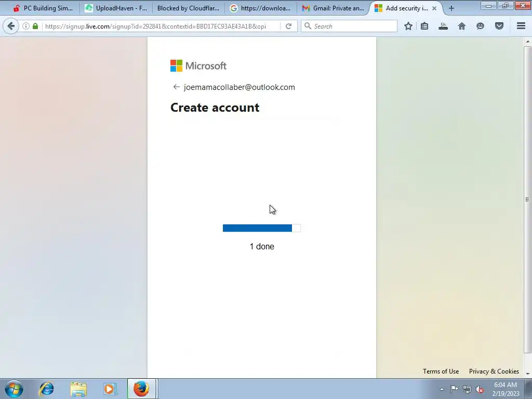This screenshot has width=532, height=399.
Task: Click joemamacollaber@outlook.com text
Action: tap(239, 87)
